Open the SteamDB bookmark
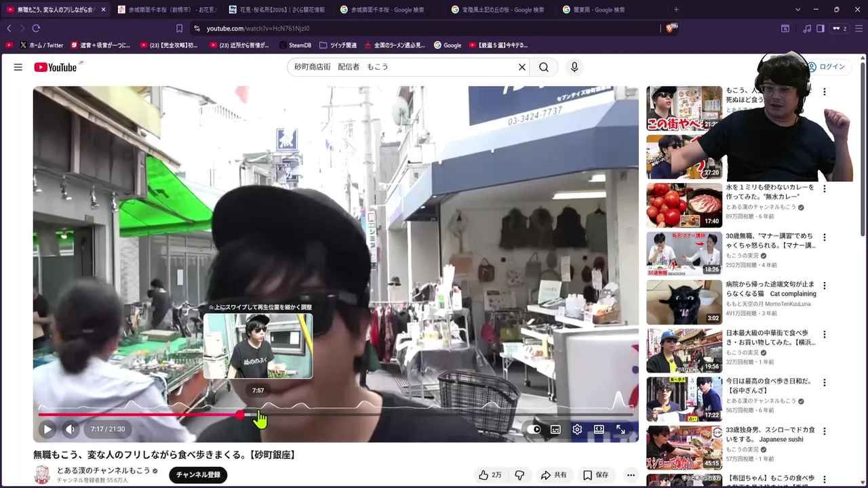868x488 pixels. click(295, 45)
